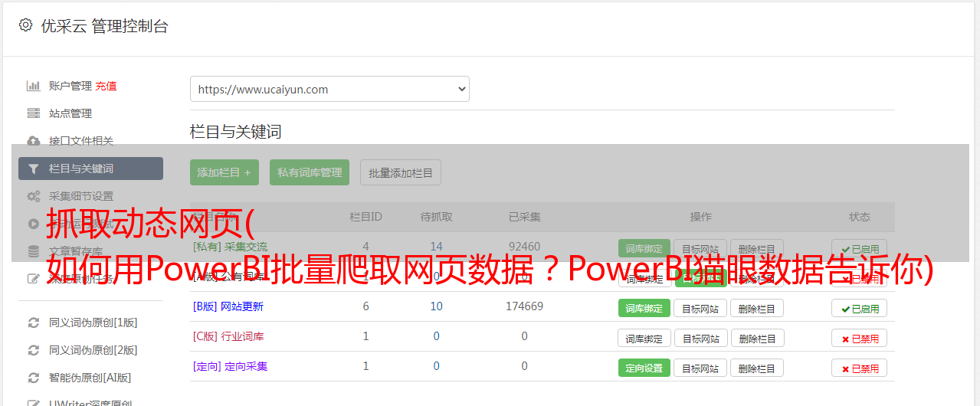Click the red 充值 link

(107, 86)
